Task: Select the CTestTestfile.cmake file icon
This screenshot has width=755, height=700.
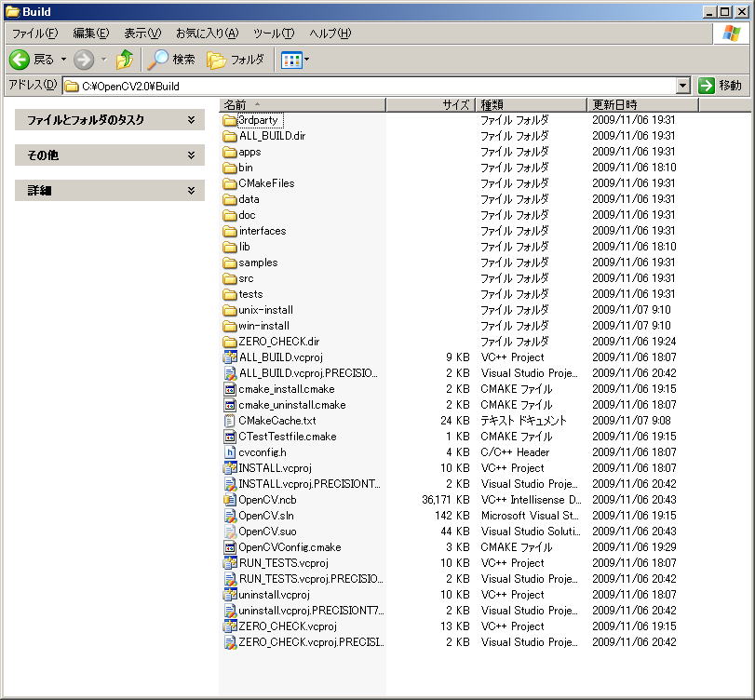Action: pyautogui.click(x=230, y=437)
